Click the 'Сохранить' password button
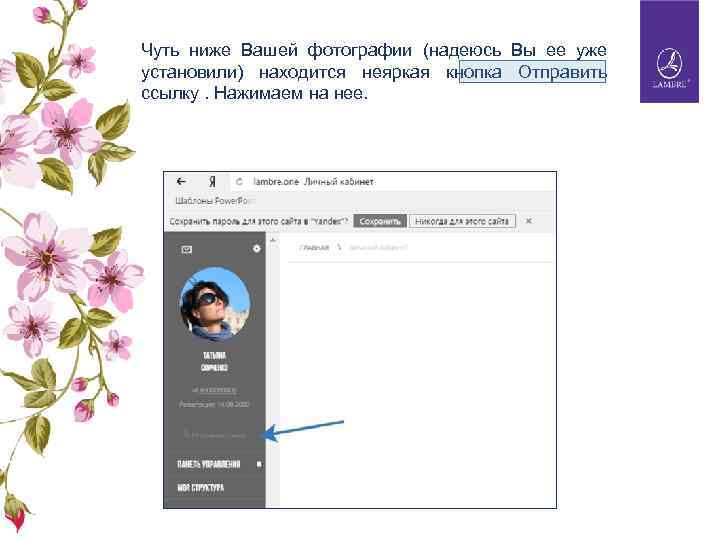Image resolution: width=720 pixels, height=540 pixels. [380, 221]
